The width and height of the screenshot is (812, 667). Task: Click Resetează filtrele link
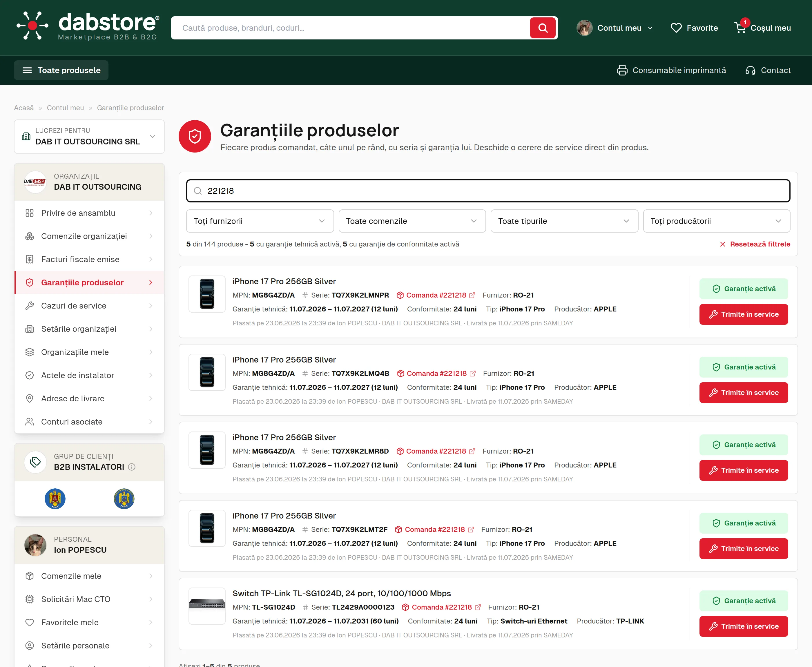tap(755, 244)
